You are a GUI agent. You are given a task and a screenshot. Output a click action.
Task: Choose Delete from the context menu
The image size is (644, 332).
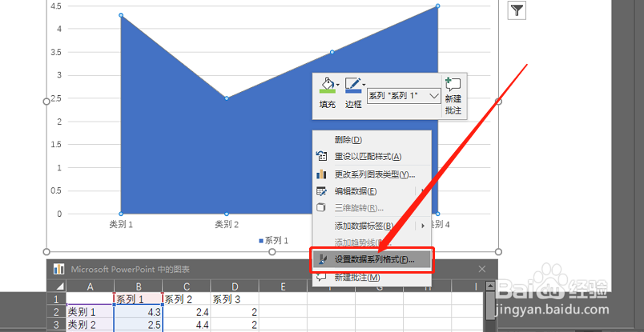(372, 140)
